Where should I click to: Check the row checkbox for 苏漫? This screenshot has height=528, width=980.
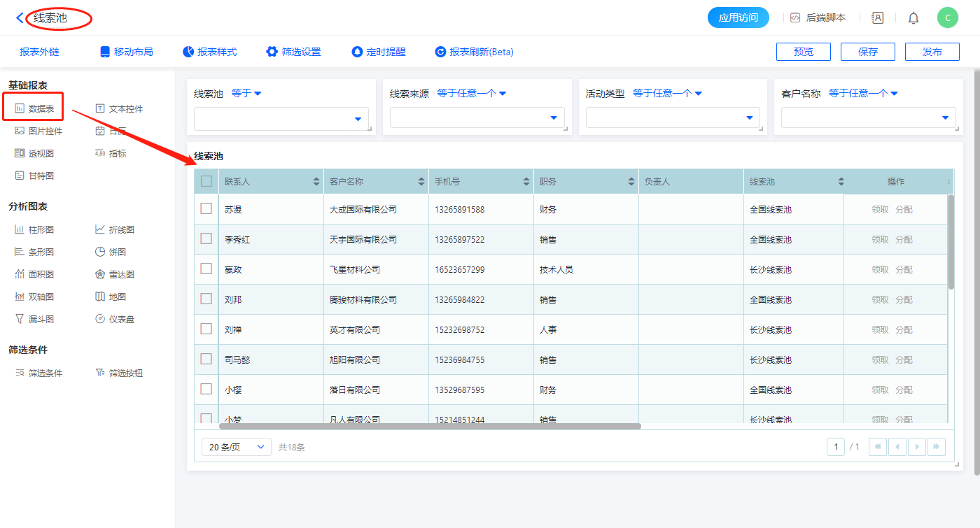tap(206, 208)
